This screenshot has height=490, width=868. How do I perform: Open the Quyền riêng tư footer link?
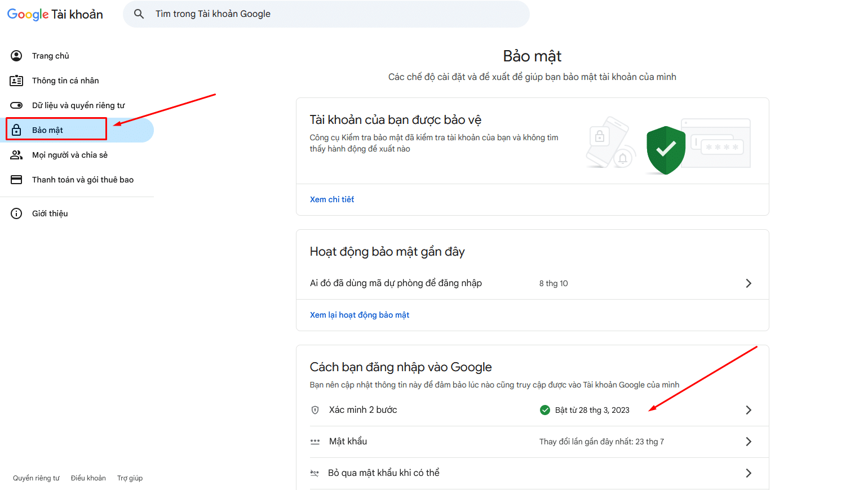click(36, 478)
